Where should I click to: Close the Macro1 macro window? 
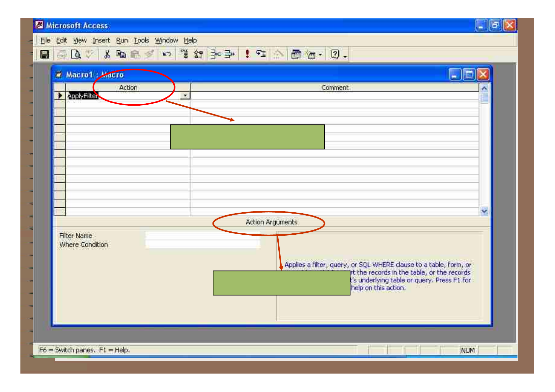pos(483,75)
